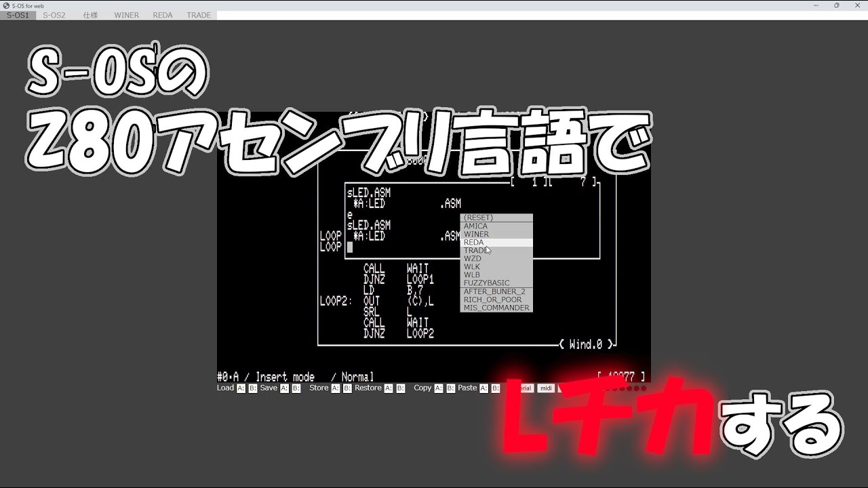Pick WLK from the popup menu
Image resolution: width=868 pixels, height=488 pixels.
(496, 266)
